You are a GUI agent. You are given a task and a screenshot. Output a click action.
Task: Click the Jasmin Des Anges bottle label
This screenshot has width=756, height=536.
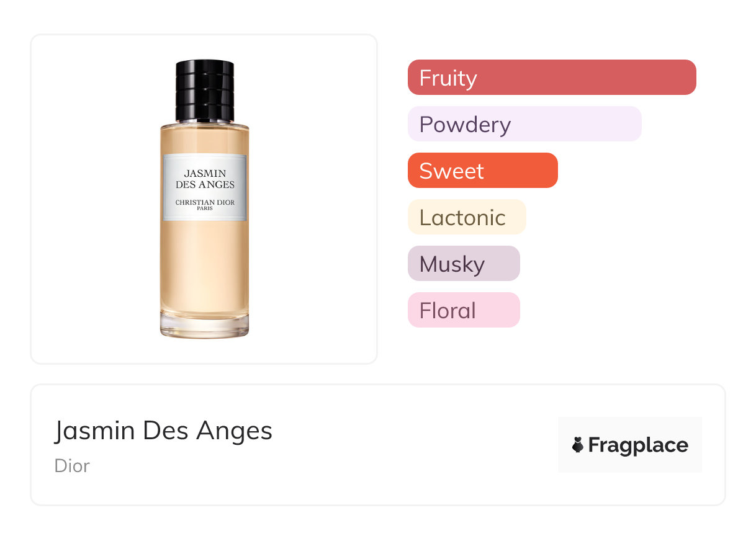point(205,187)
